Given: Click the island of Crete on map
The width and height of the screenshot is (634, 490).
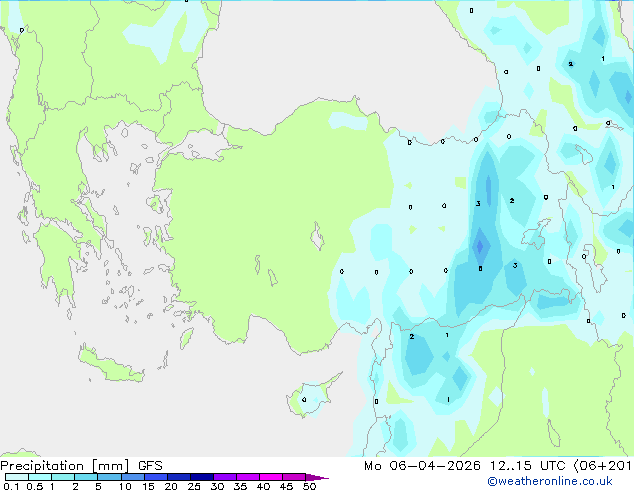Looking at the screenshot, I should 110,365.
